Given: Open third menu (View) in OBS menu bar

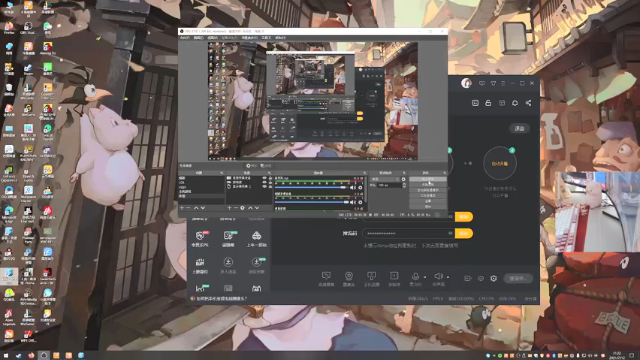Looking at the screenshot, I should coord(213,38).
